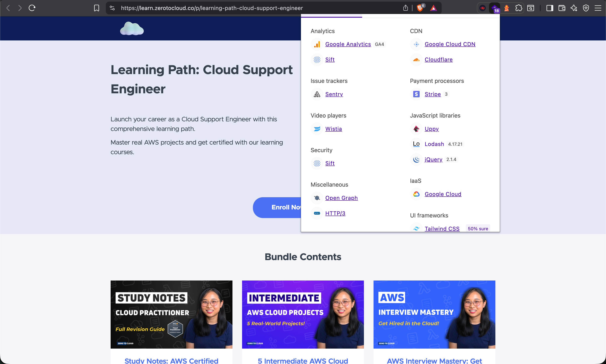Image resolution: width=606 pixels, height=364 pixels.
Task: Open AWS Interview Mastery course title
Action: point(434,361)
